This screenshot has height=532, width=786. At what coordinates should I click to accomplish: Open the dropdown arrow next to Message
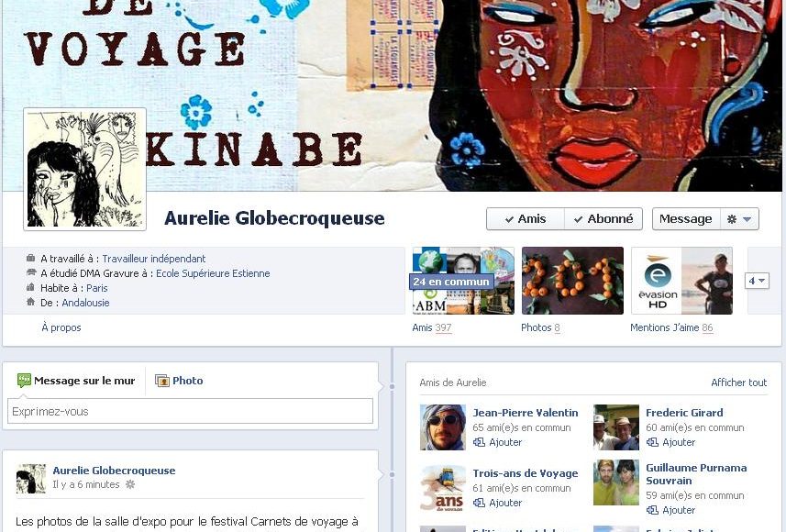[747, 219]
